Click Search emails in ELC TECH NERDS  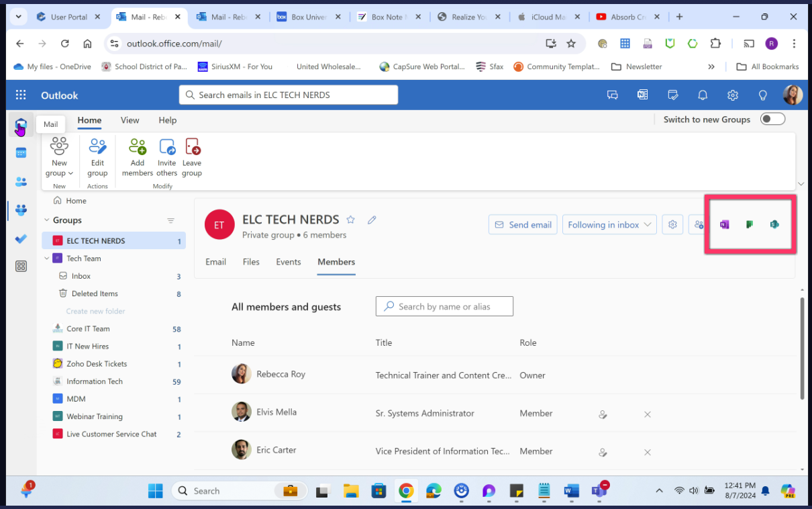click(289, 95)
